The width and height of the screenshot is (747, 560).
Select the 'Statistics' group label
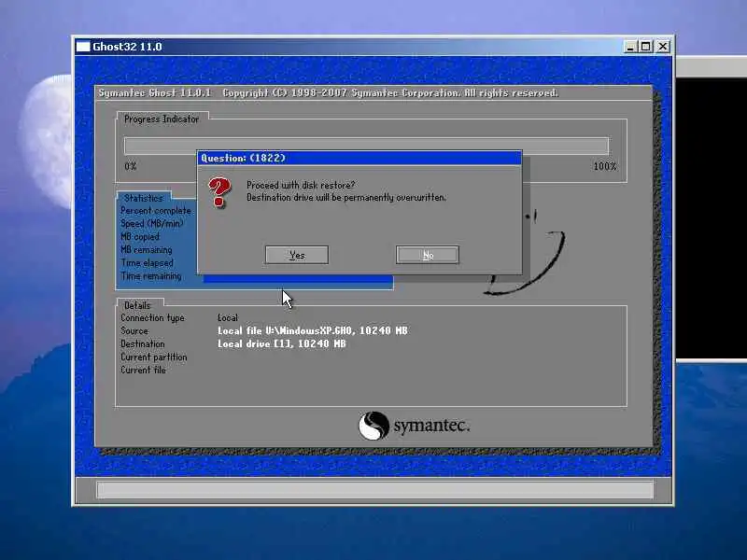tap(144, 198)
